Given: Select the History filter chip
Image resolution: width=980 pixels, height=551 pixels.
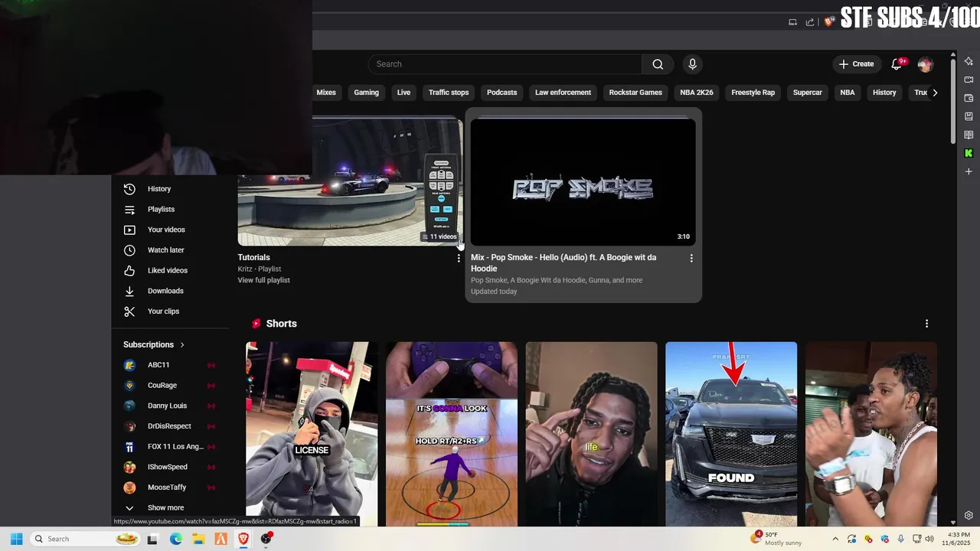Looking at the screenshot, I should pyautogui.click(x=884, y=93).
